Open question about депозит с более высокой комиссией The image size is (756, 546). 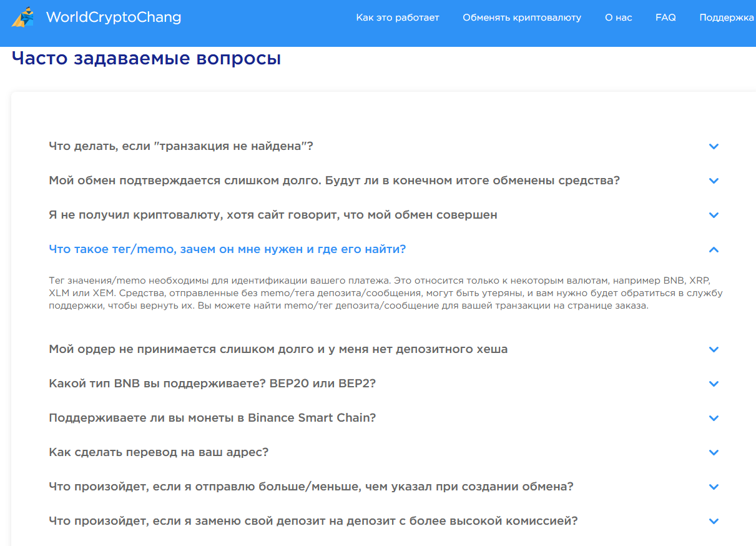tap(313, 521)
